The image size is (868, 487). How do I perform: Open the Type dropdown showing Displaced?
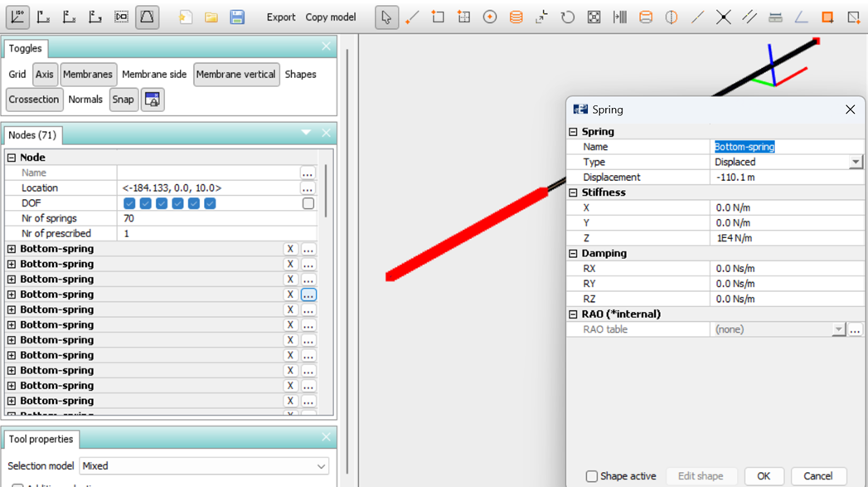tap(856, 162)
